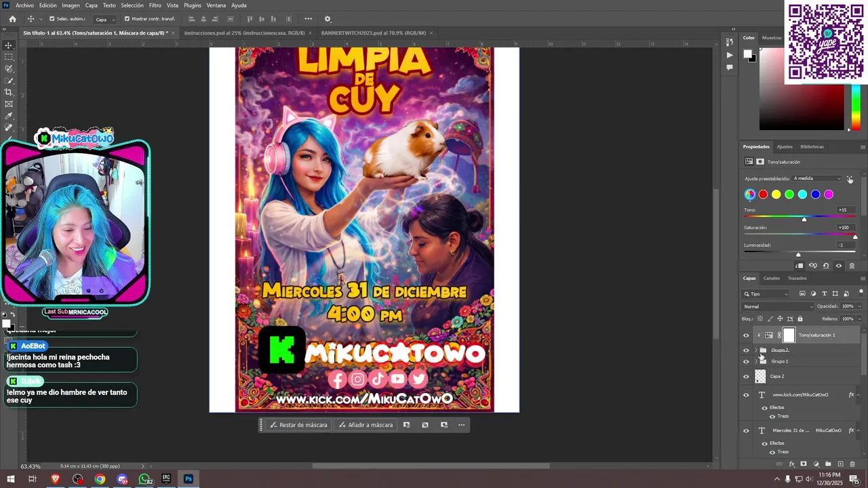Switch to the Canales tab
This screenshot has height=488, width=868.
[x=772, y=278]
